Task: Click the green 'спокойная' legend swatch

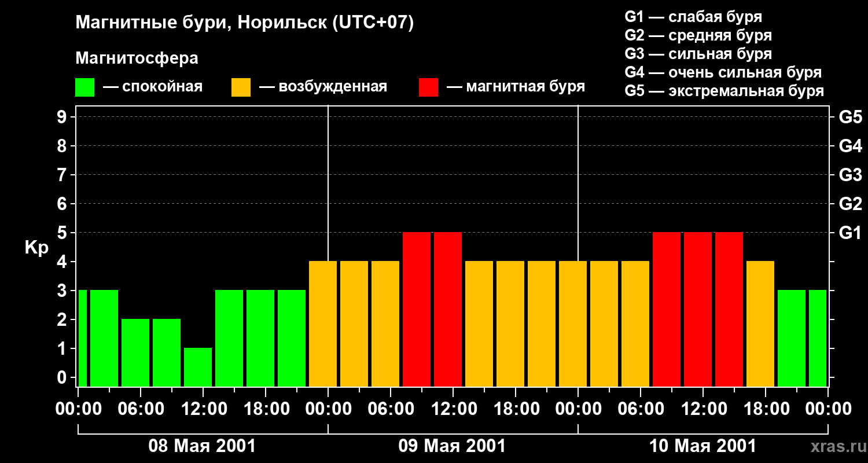Action: [84, 87]
